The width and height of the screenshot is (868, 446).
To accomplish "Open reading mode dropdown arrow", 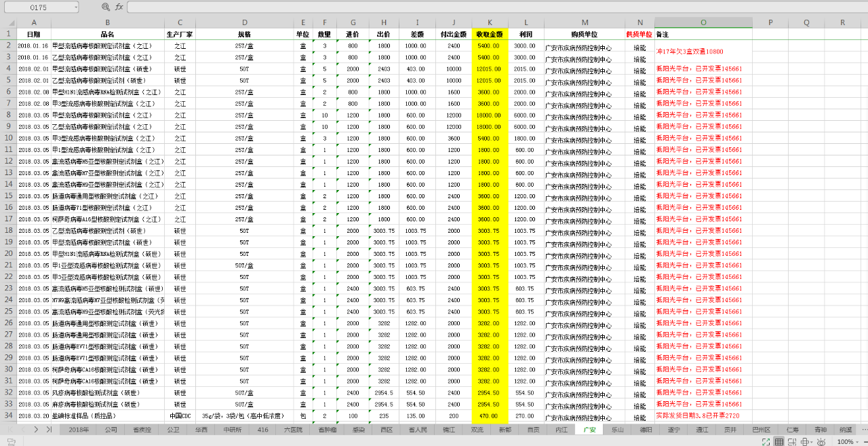I will 812,442.
